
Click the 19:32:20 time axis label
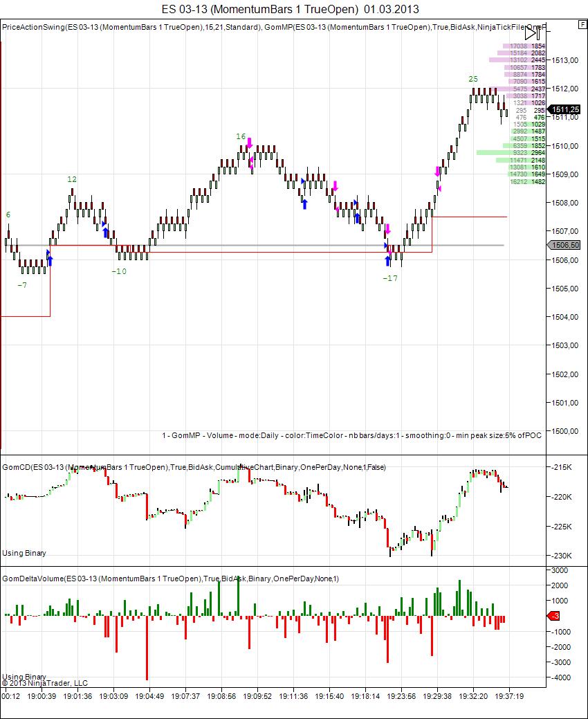473,696
